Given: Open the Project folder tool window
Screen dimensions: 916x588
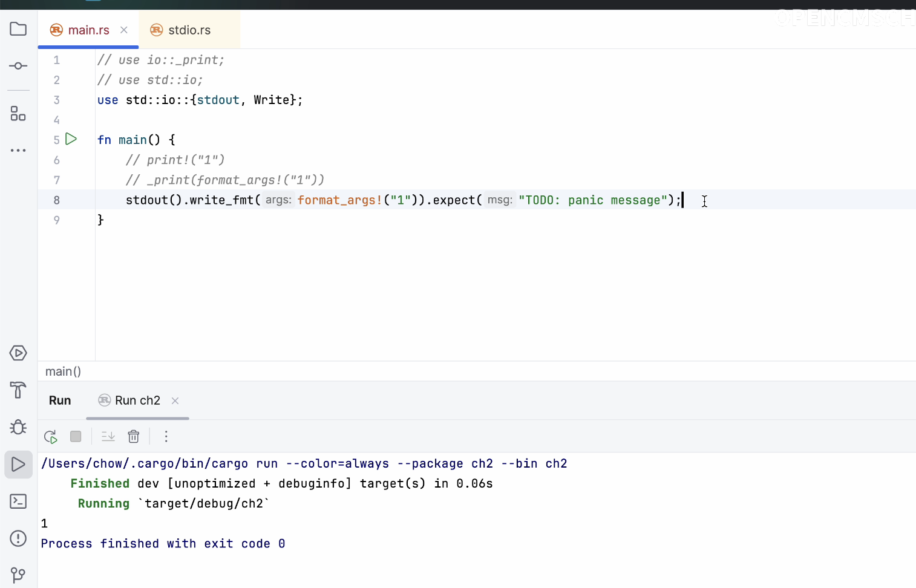Looking at the screenshot, I should pyautogui.click(x=18, y=29).
